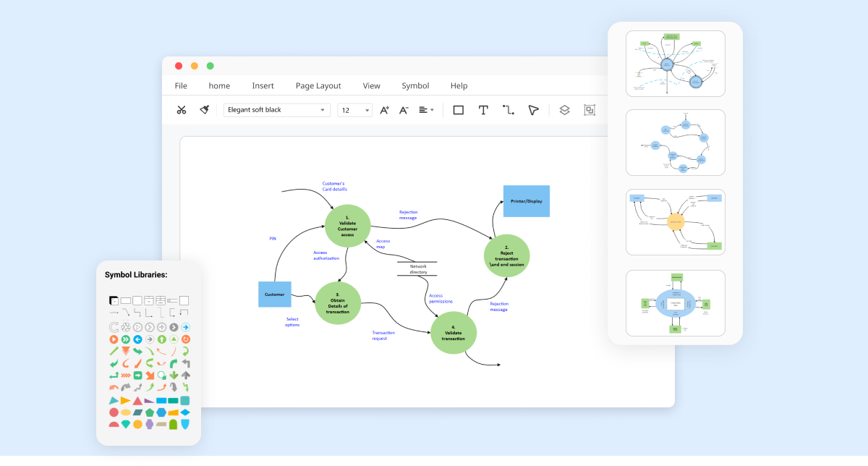Select the pointer selection tool

(533, 109)
